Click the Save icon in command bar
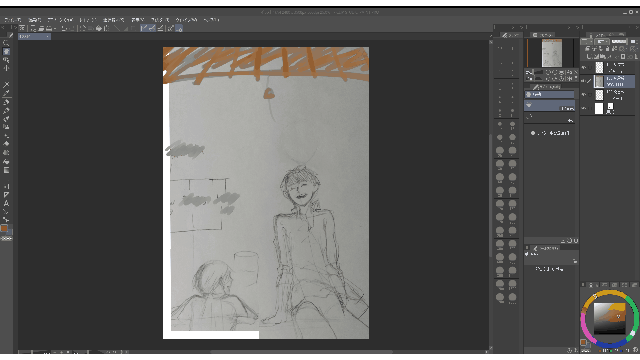 49,28
